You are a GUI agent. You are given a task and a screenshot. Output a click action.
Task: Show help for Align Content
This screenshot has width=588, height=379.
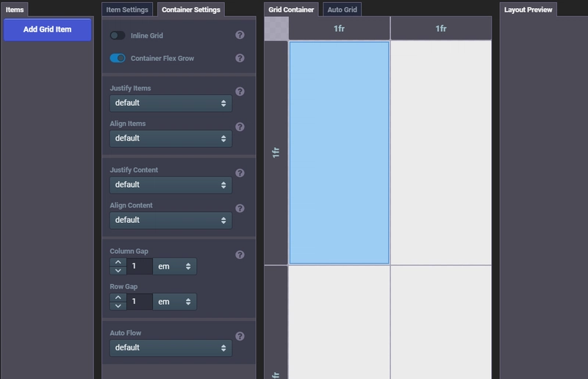(240, 208)
